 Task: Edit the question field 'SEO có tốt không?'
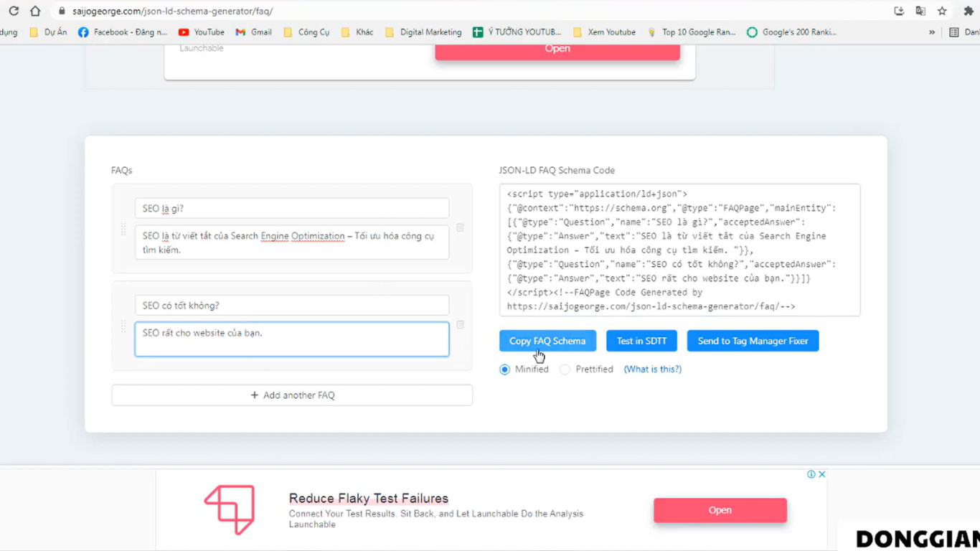pyautogui.click(x=292, y=305)
